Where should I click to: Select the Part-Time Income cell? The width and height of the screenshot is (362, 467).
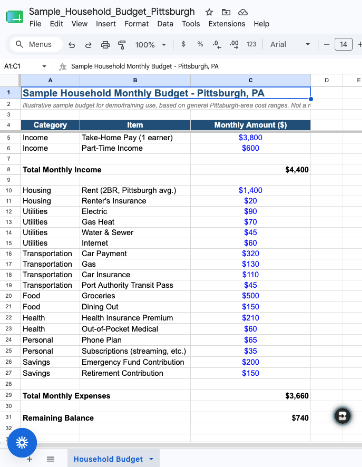(x=135, y=148)
